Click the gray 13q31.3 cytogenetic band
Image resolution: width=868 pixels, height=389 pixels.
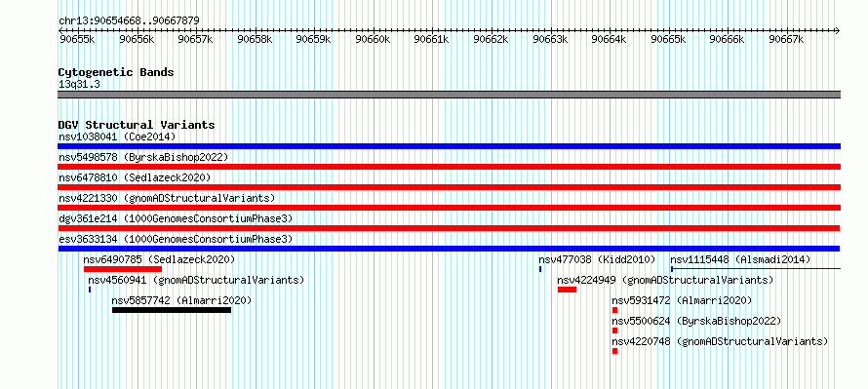449,95
